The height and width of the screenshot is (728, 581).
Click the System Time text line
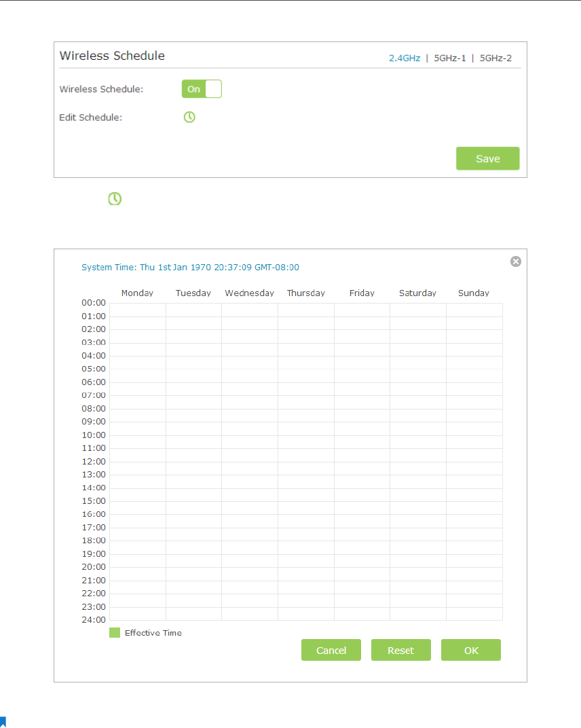coord(190,268)
